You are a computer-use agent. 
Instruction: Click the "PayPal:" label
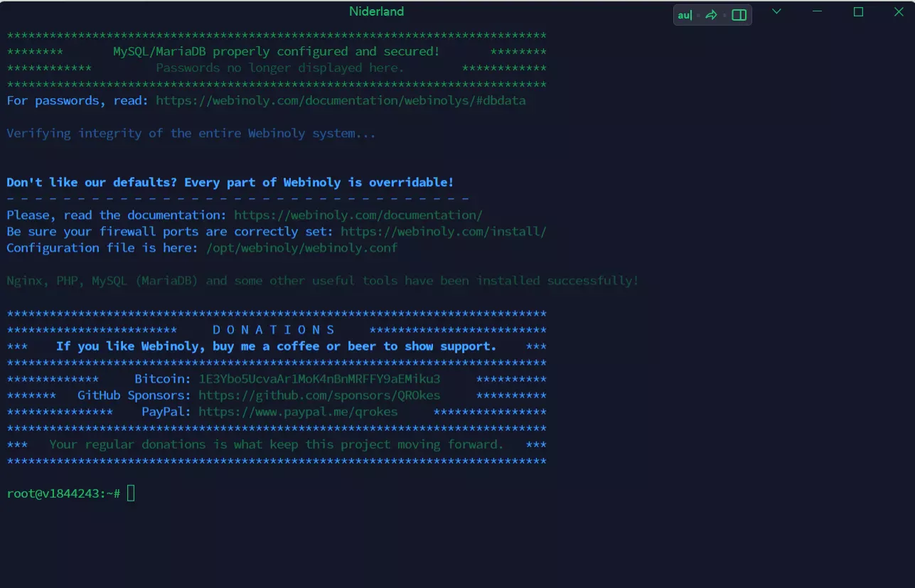coord(166,412)
